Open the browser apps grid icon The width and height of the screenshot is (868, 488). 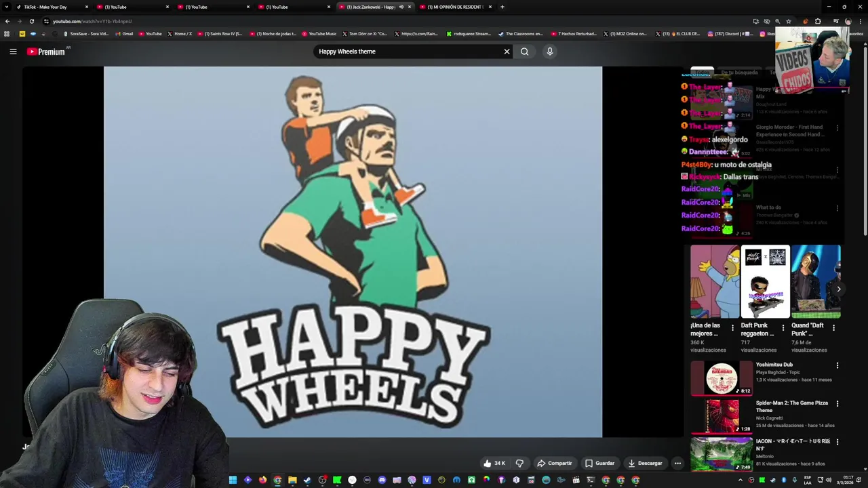tap(7, 33)
